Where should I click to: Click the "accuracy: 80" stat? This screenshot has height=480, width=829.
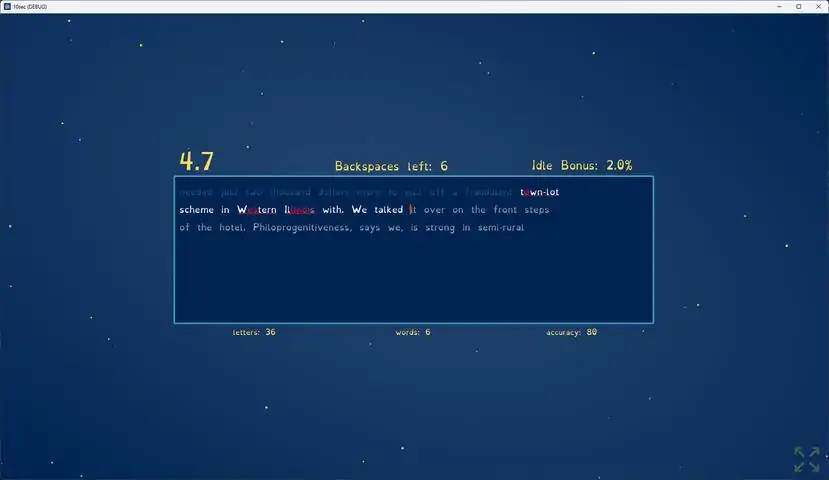tap(572, 332)
